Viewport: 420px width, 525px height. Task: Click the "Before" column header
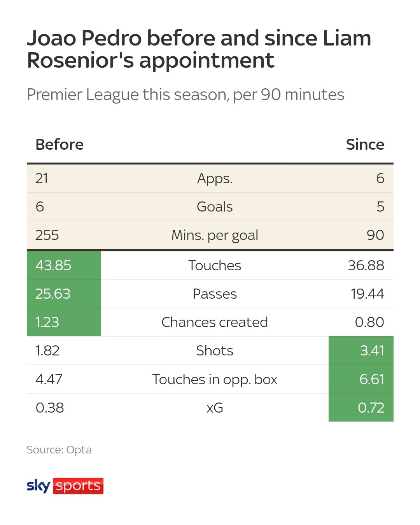[59, 144]
